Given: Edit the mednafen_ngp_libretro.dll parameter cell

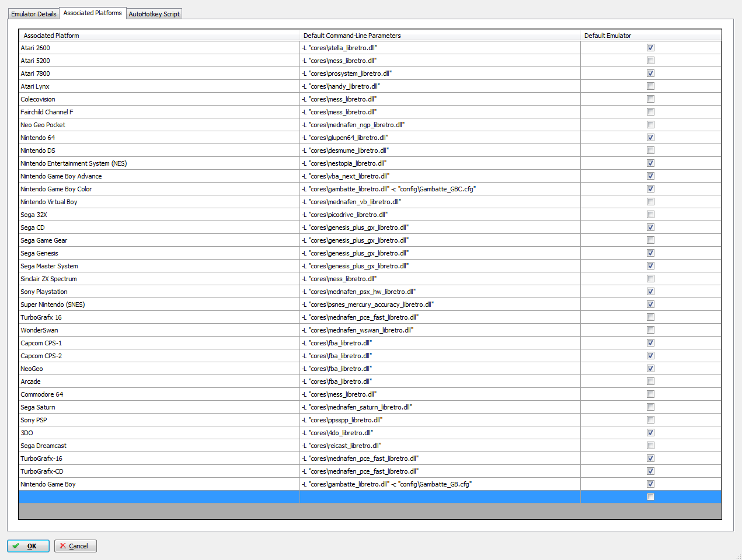Looking at the screenshot, I should tap(440, 125).
